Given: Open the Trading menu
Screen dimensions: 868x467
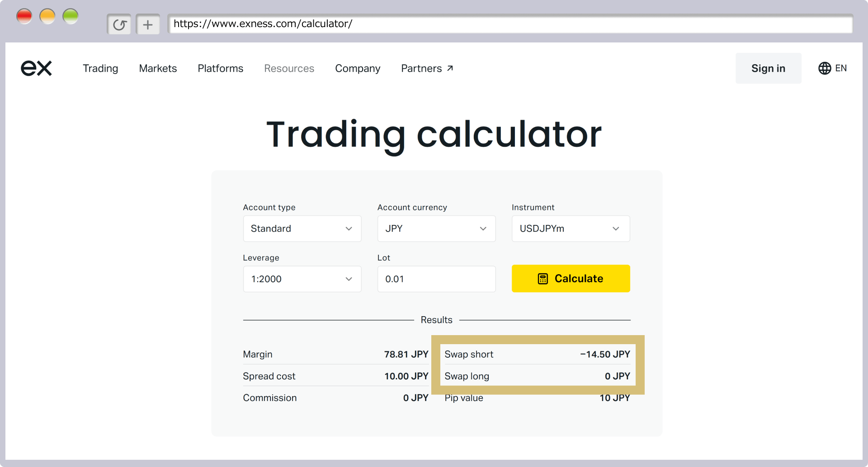Looking at the screenshot, I should coord(100,68).
